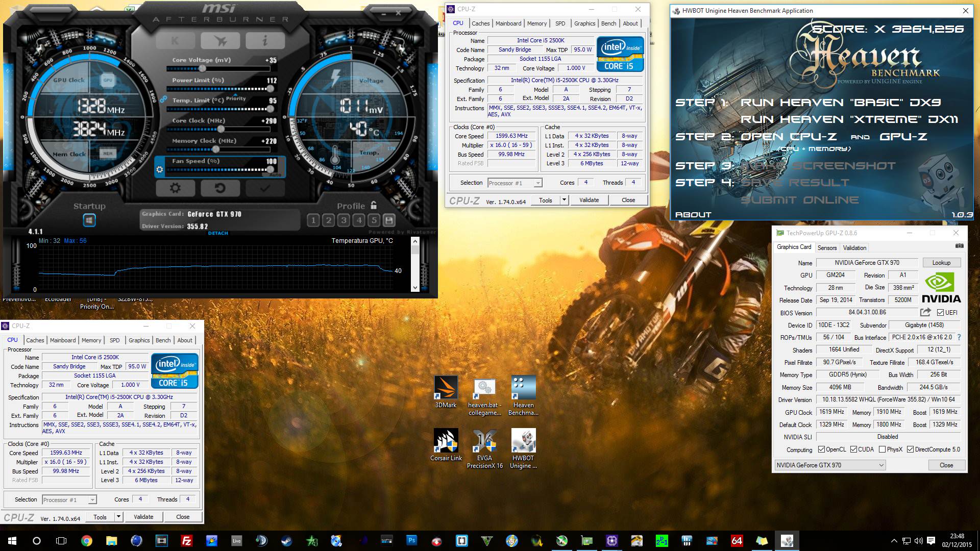Click the DETACH link in Afterburner
Image resolution: width=980 pixels, height=551 pixels.
coord(218,233)
